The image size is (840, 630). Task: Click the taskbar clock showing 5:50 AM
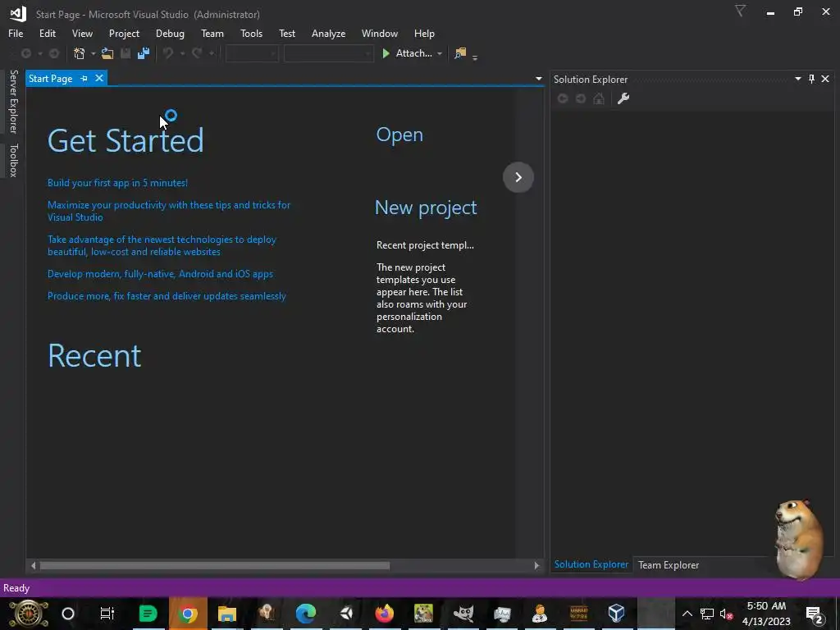(x=767, y=614)
